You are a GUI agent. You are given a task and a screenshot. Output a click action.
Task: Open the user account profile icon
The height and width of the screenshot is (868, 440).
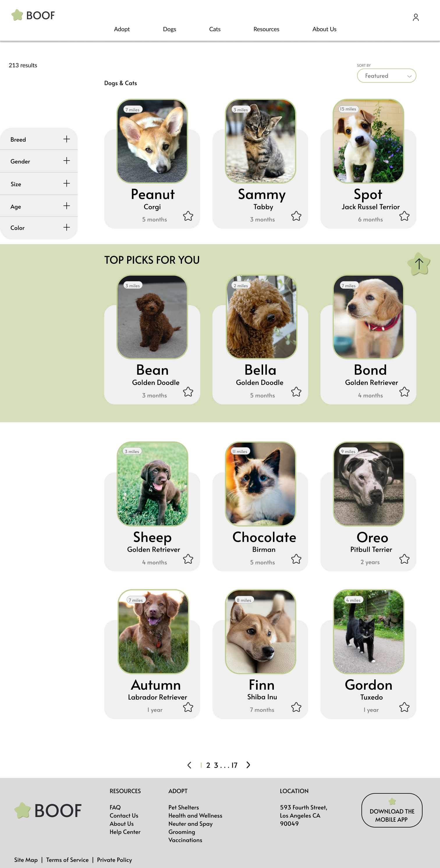pyautogui.click(x=416, y=17)
